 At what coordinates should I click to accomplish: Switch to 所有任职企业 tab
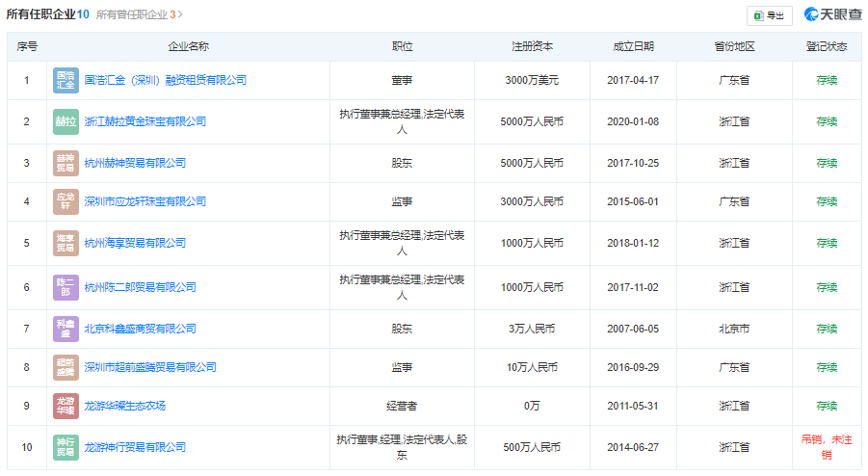[47, 14]
